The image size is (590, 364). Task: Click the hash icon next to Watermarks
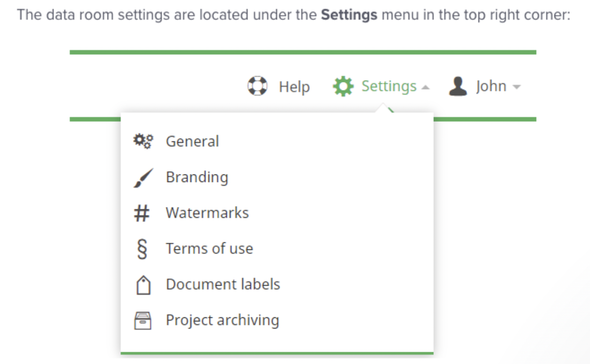pyautogui.click(x=142, y=214)
